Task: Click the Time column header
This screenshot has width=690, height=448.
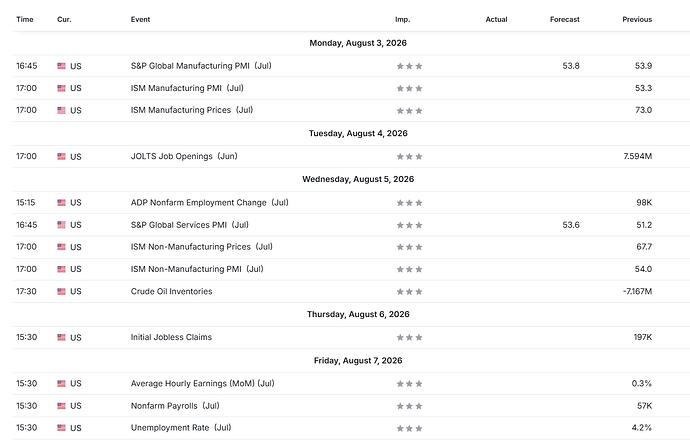Action: (25, 19)
